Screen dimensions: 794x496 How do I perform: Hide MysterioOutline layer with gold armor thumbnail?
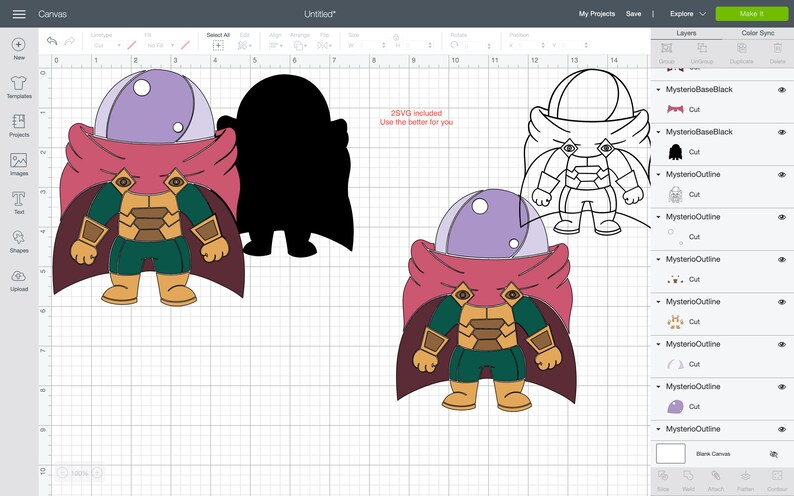(x=782, y=302)
